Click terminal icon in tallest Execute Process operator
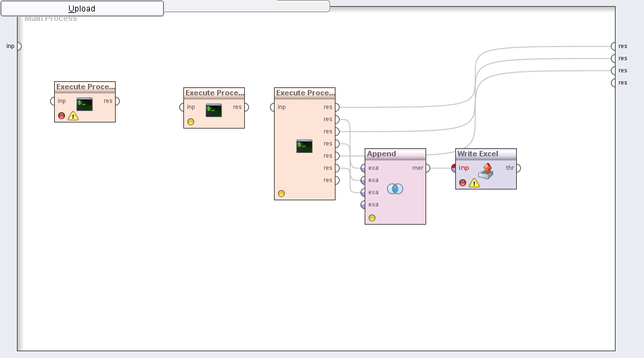The height and width of the screenshot is (358, 644). pos(304,146)
